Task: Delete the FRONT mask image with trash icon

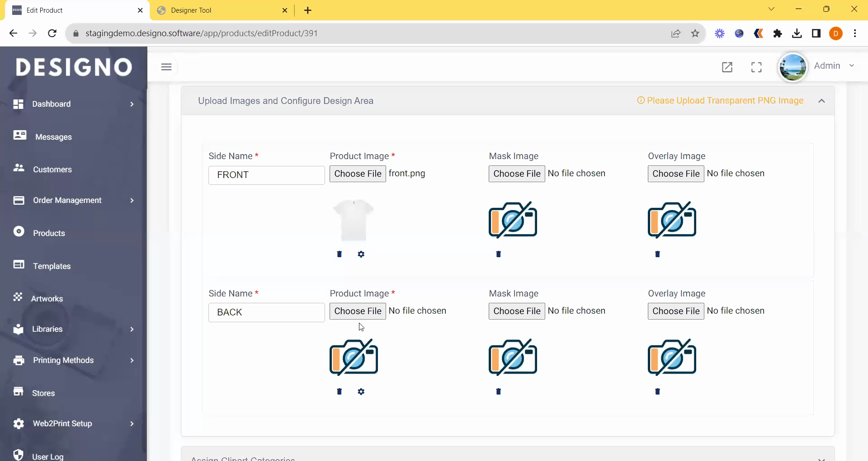Action: click(x=499, y=254)
